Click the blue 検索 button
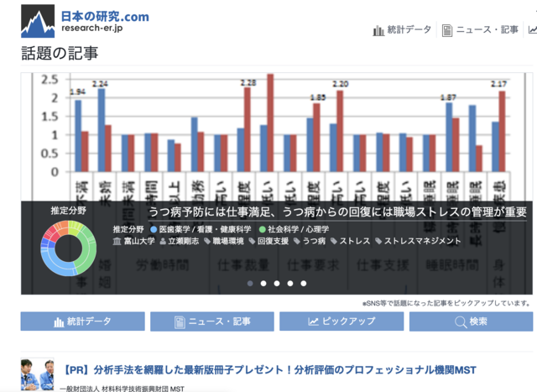This screenshot has height=392, width=537. 471,321
